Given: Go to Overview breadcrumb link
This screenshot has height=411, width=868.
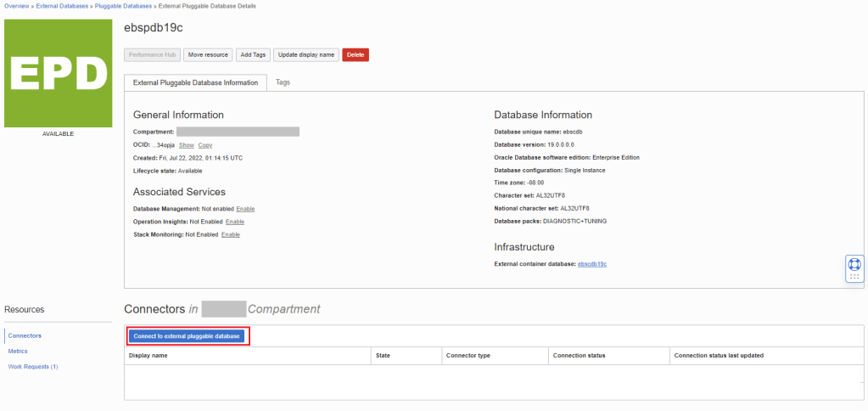Looking at the screenshot, I should [x=18, y=6].
